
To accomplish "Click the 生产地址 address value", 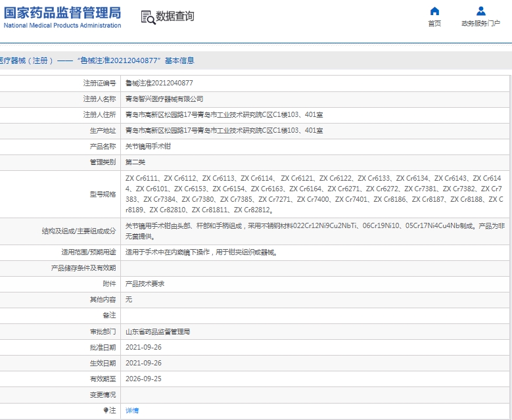I will coord(224,130).
